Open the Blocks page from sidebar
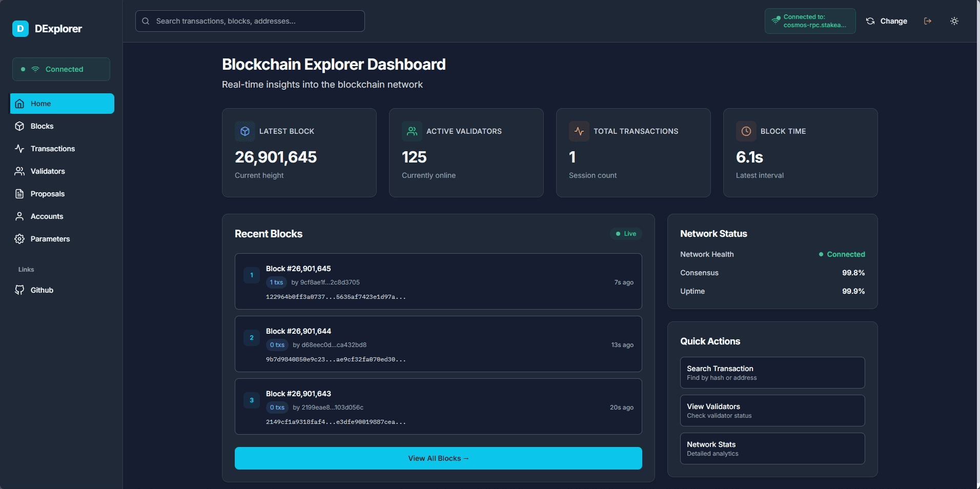The height and width of the screenshot is (489, 980). pos(42,126)
